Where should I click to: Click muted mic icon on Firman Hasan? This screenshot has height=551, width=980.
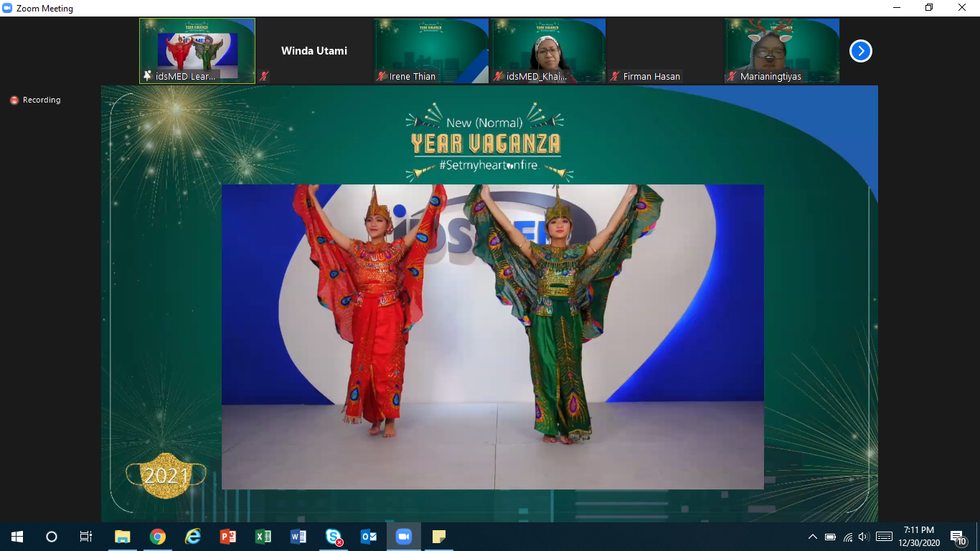click(x=616, y=76)
